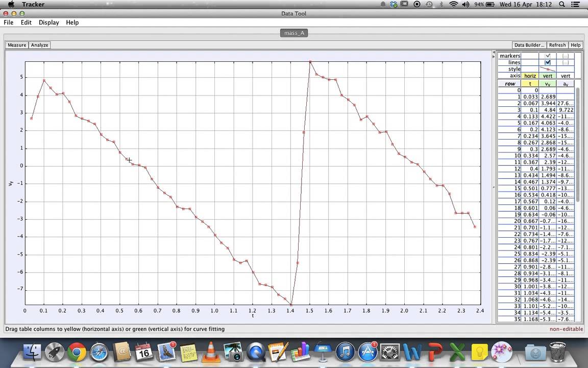This screenshot has height=368, width=588.
Task: Open yellow lightbulb app in dock
Action: click(480, 352)
